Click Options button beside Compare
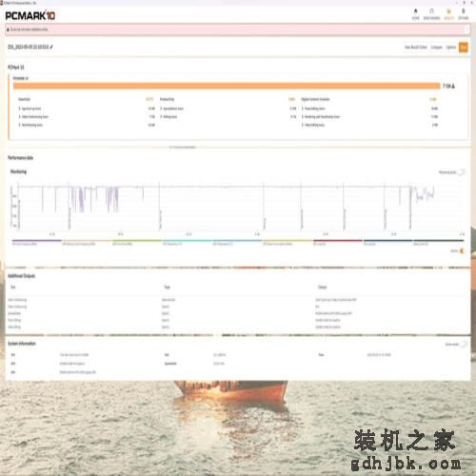Image resolution: width=476 pixels, height=476 pixels. click(451, 48)
